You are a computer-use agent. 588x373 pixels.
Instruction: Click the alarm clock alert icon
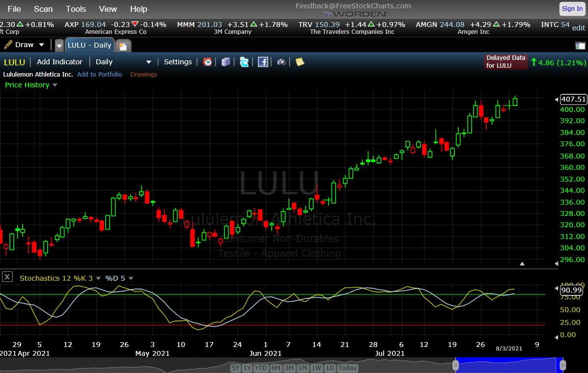click(x=207, y=62)
